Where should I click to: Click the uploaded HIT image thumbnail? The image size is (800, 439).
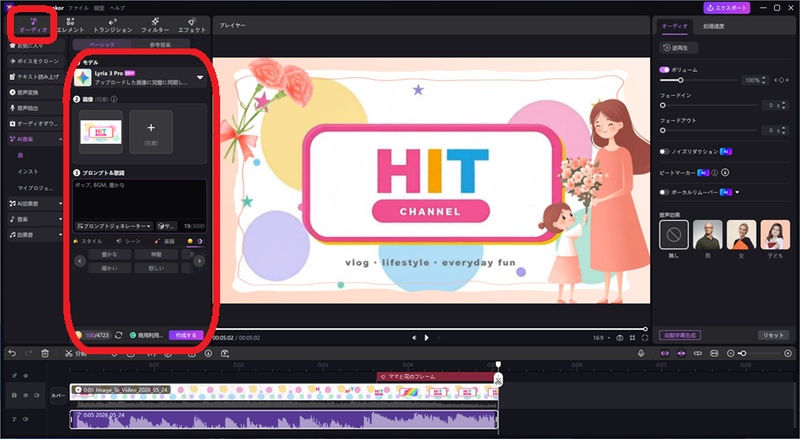tap(101, 132)
